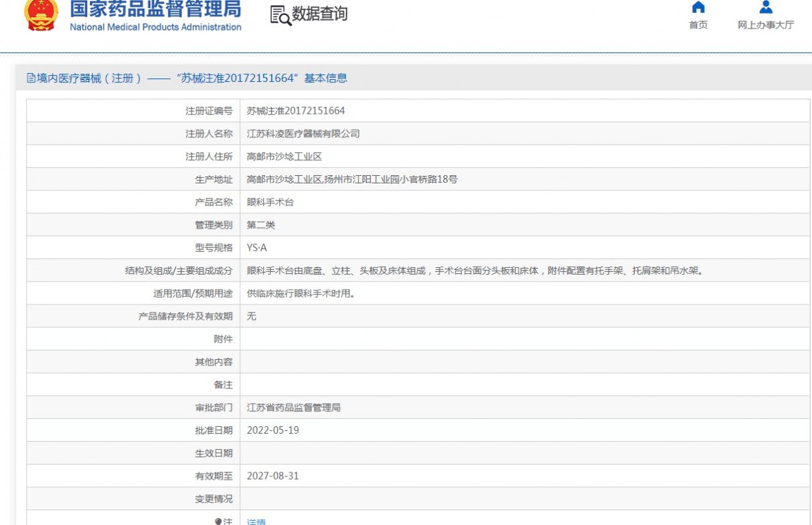Open 网上办事大厅 user icon

pos(766,7)
